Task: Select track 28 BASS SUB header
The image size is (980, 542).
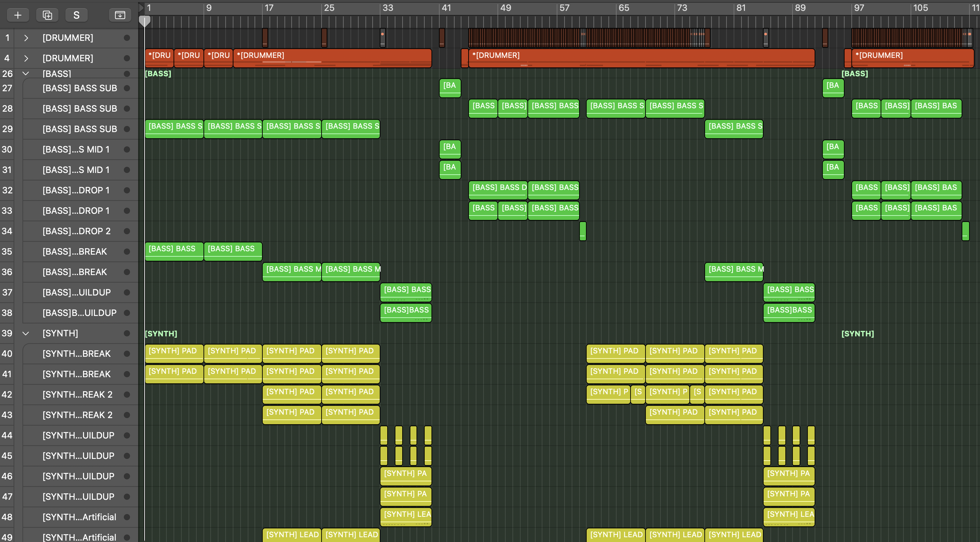Action: 80,109
